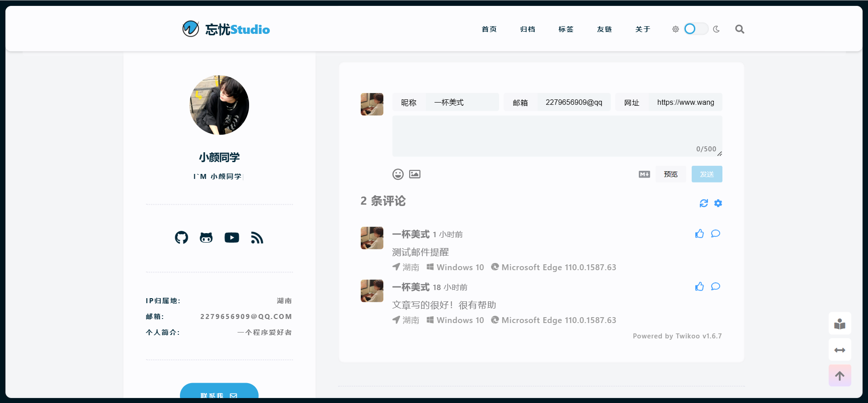868x403 pixels.
Task: Refresh the comments list
Action: point(704,203)
